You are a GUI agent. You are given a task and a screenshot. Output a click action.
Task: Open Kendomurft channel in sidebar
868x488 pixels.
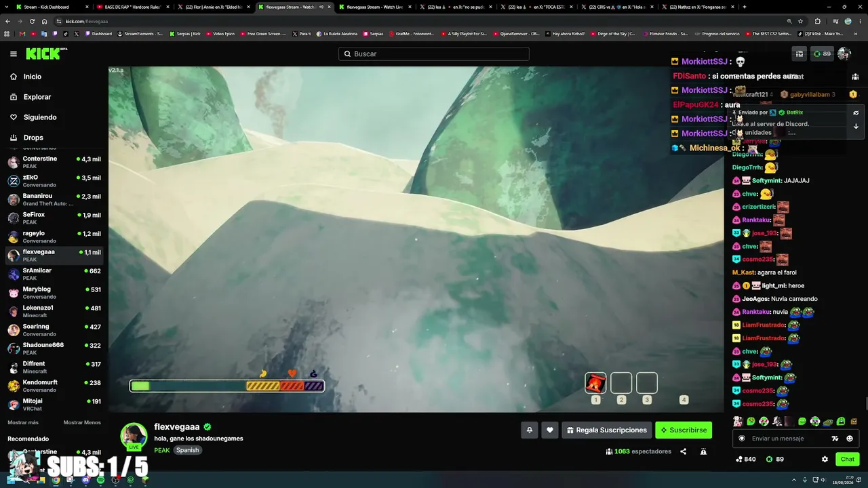coord(54,386)
